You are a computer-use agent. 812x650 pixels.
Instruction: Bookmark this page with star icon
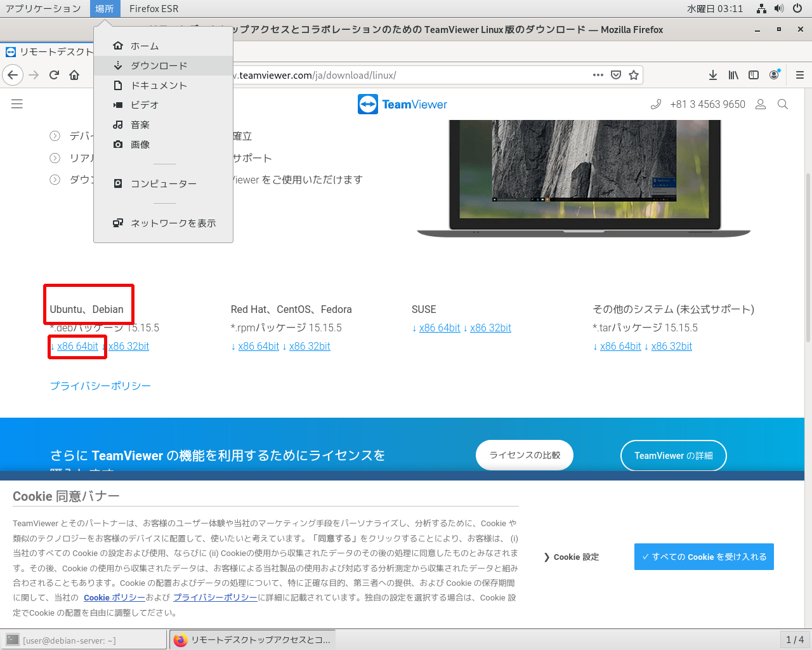pyautogui.click(x=633, y=75)
